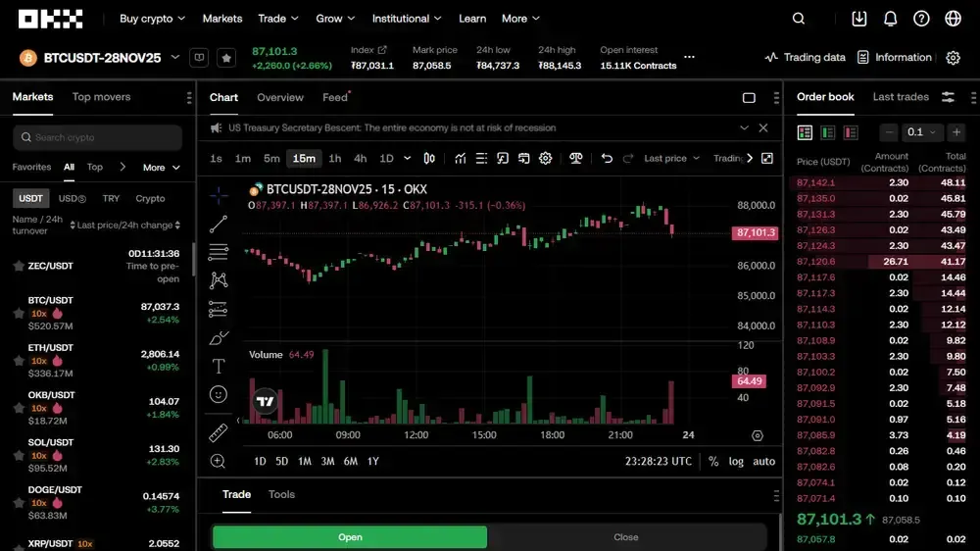Click the compare scales icon in the chart toolbar
The width and height of the screenshot is (980, 551).
tap(575, 158)
